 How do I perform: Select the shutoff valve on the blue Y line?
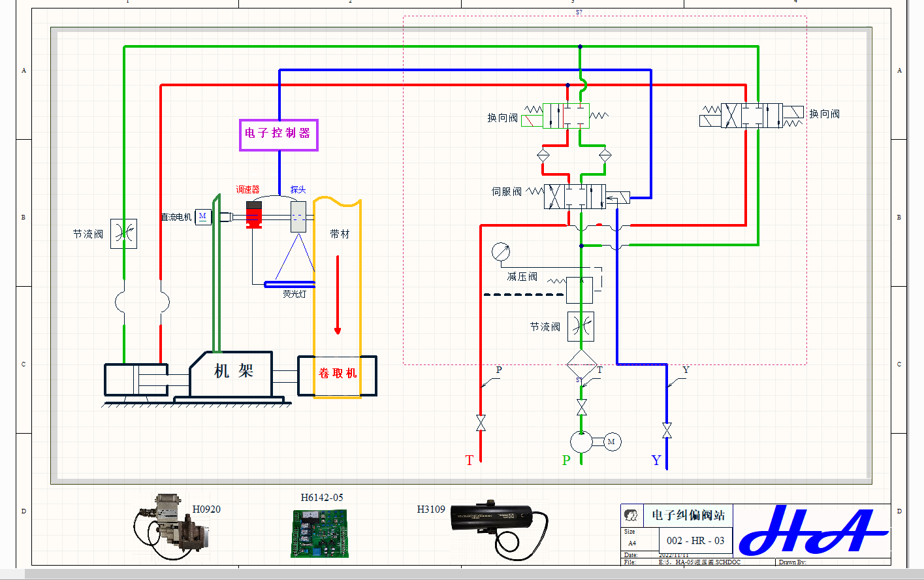(667, 431)
